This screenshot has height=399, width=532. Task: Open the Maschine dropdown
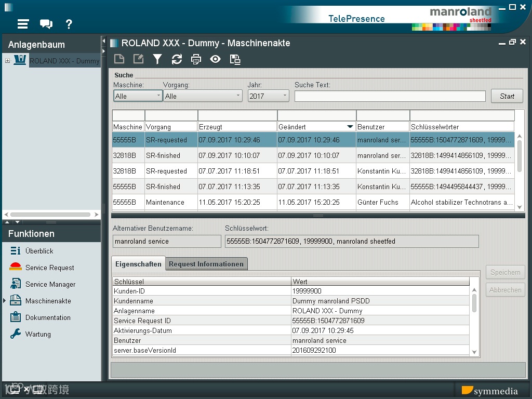(x=137, y=96)
